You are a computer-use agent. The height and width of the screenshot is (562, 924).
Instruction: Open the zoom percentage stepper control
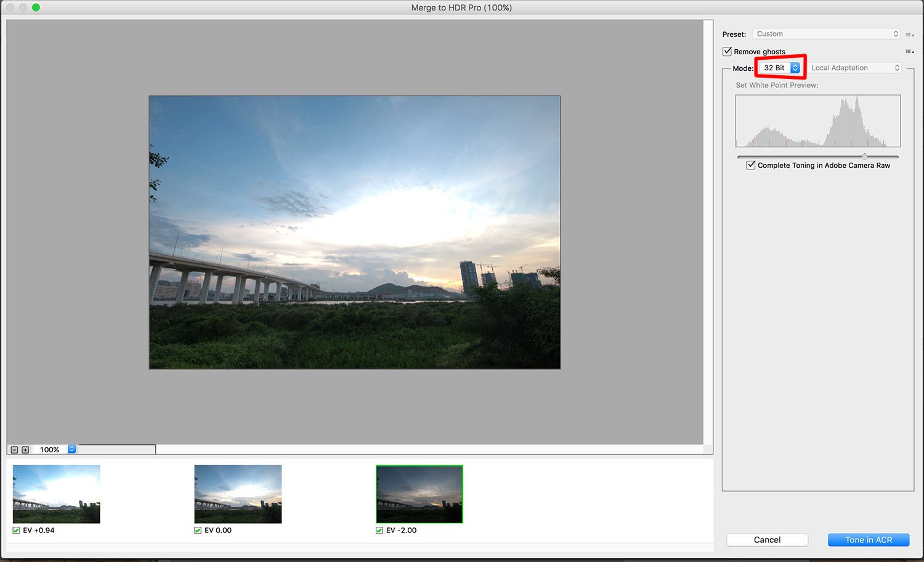point(71,449)
